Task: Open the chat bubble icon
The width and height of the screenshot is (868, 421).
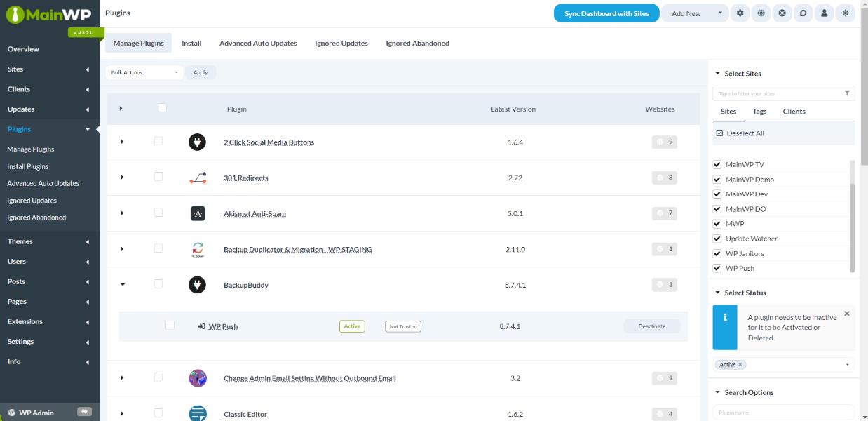Action: point(803,13)
